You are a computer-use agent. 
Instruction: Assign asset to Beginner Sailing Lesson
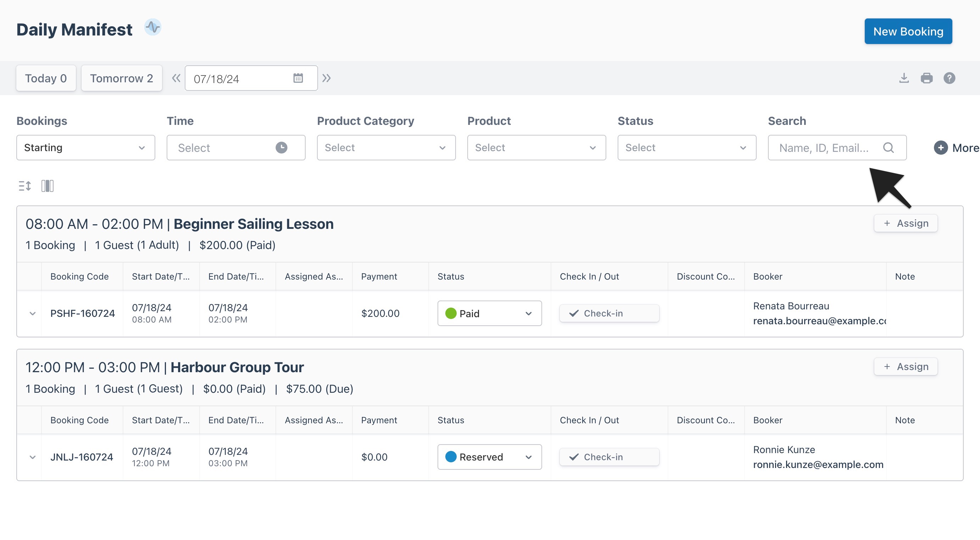coord(906,223)
